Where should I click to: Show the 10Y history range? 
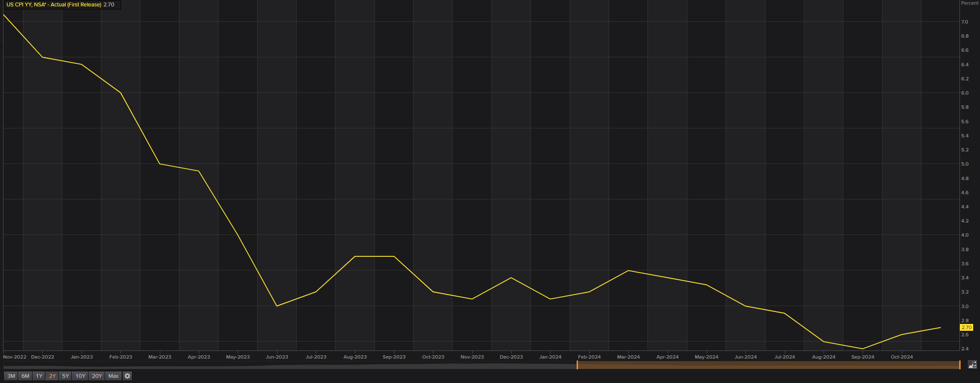80,376
